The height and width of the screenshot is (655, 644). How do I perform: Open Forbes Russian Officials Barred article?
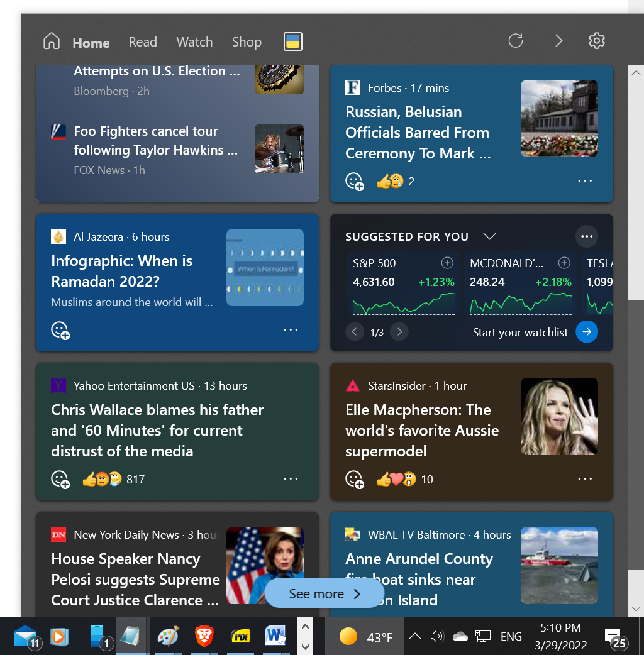418,133
